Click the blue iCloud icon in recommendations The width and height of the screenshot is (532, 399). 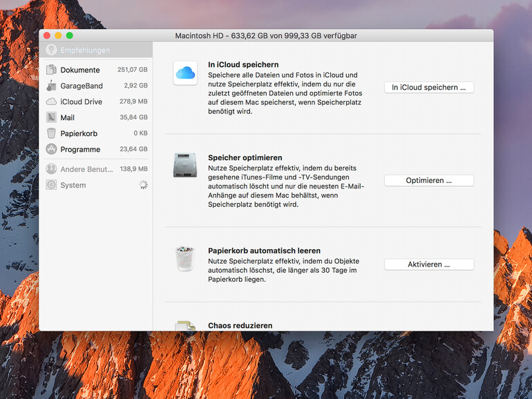(185, 72)
